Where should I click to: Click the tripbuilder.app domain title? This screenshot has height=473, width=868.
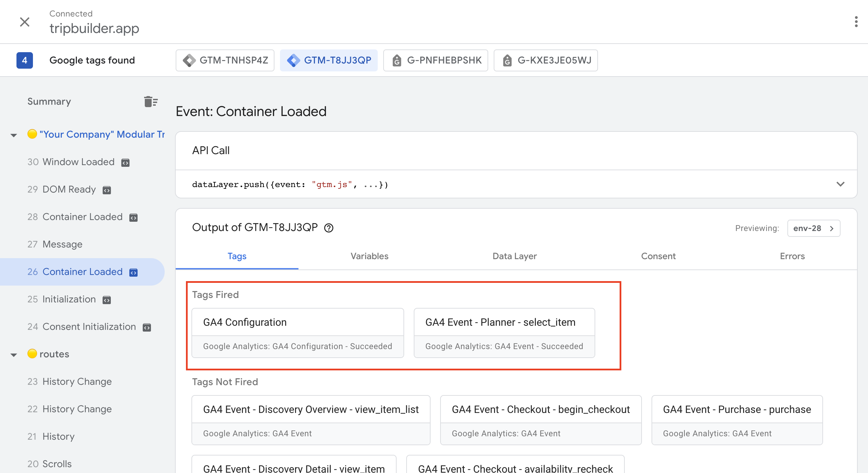(94, 28)
